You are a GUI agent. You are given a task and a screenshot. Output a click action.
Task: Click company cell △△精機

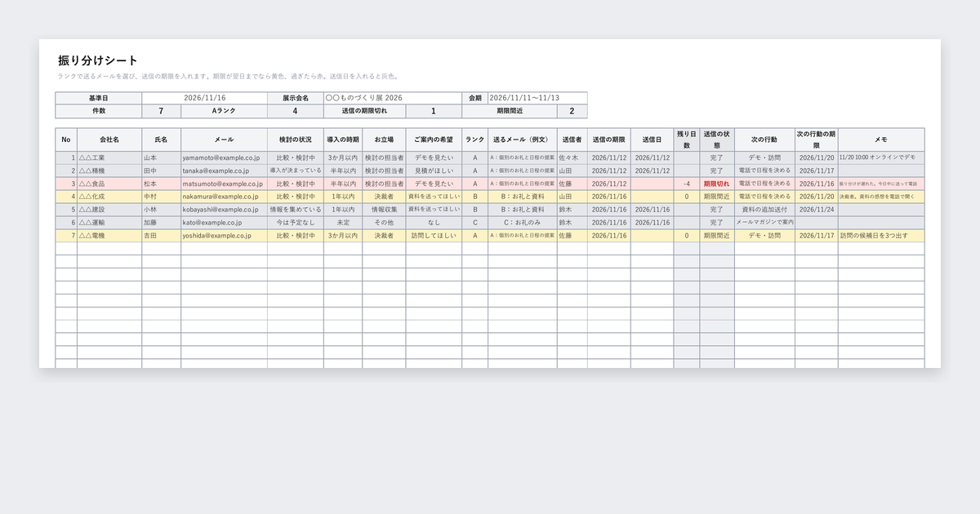[109, 171]
